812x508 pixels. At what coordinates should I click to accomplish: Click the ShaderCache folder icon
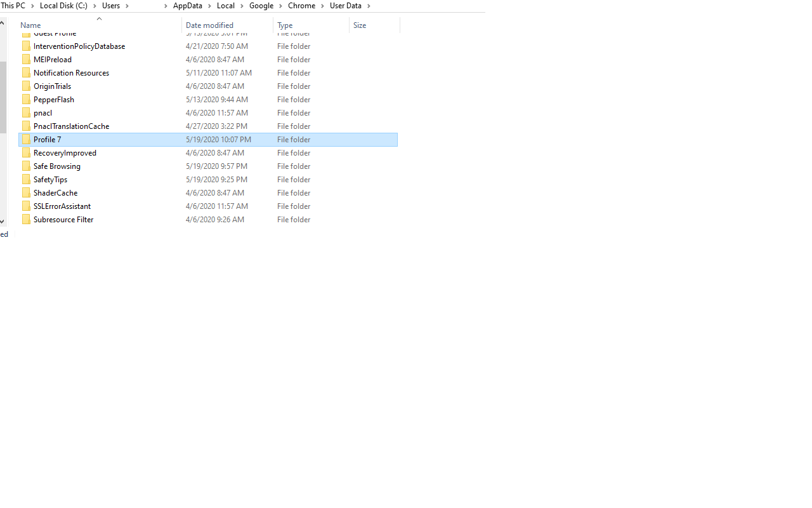point(26,192)
